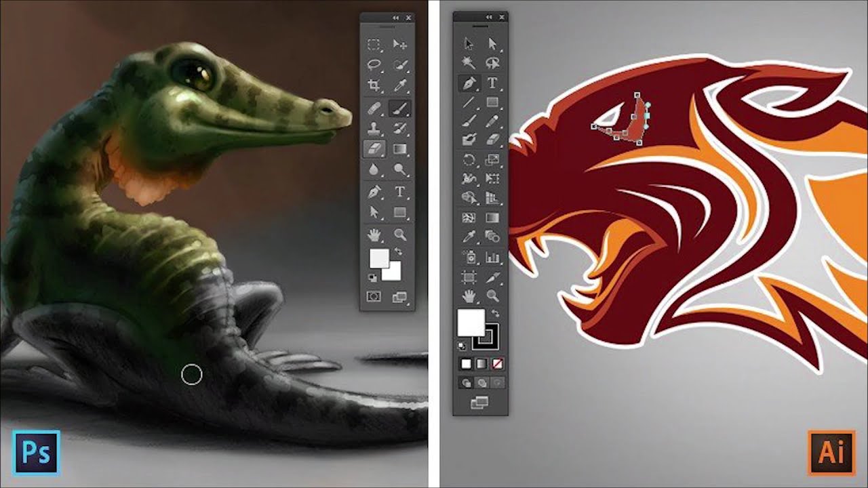This screenshot has height=488, width=868.
Task: Set the None fill button with red slash
Action: click(x=498, y=364)
